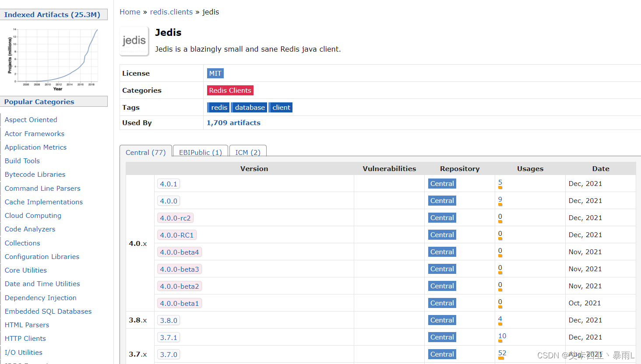Open version 4.0.0-rc2
641x364 pixels.
[175, 218]
